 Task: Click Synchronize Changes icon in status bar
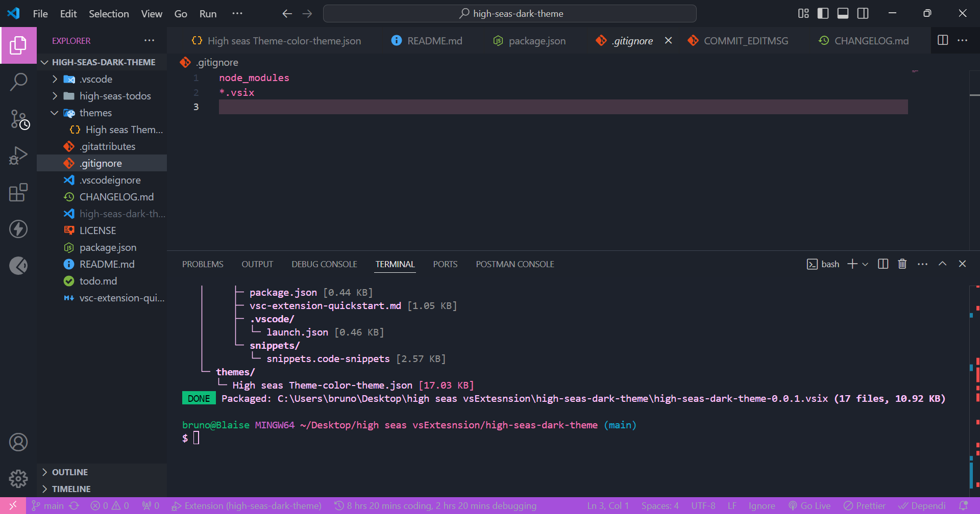pyautogui.click(x=74, y=506)
